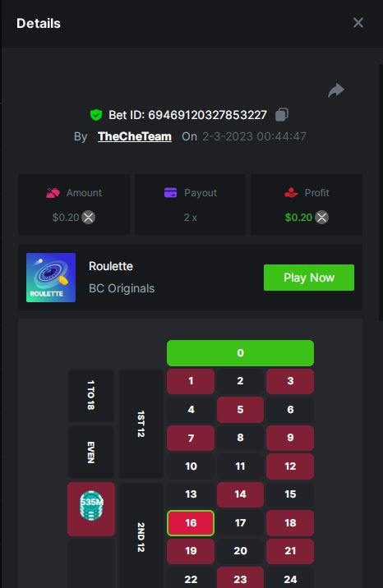Close the Details panel
The height and width of the screenshot is (588, 383).
point(358,23)
